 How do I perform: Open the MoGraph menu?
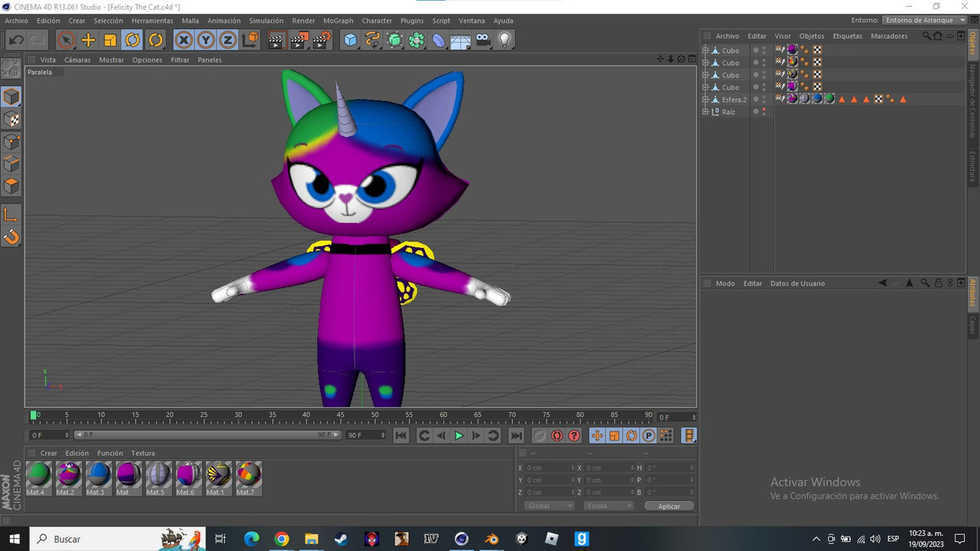[x=338, y=21]
